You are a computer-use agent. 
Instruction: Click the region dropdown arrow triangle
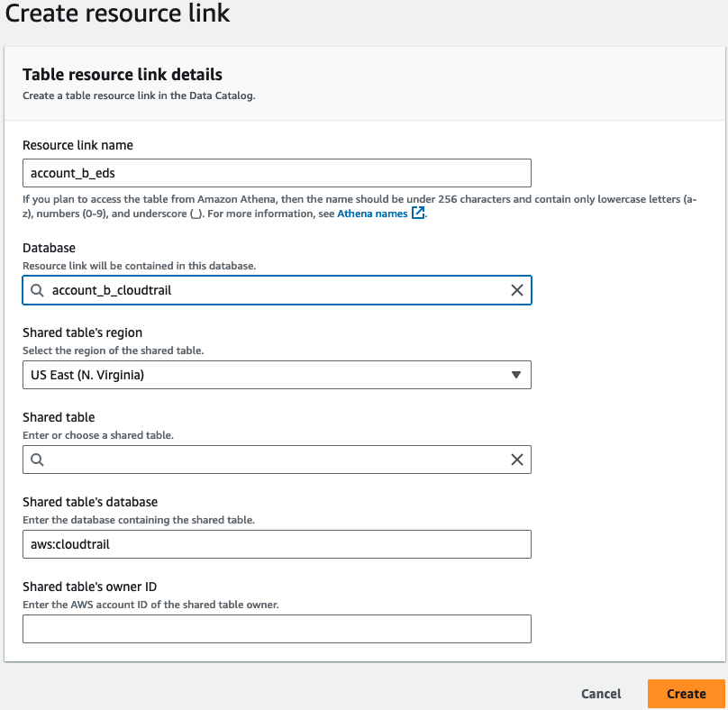point(516,375)
